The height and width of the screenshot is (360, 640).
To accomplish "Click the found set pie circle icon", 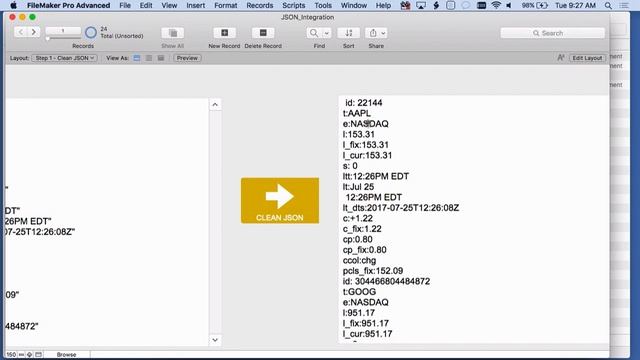I will pyautogui.click(x=91, y=32).
